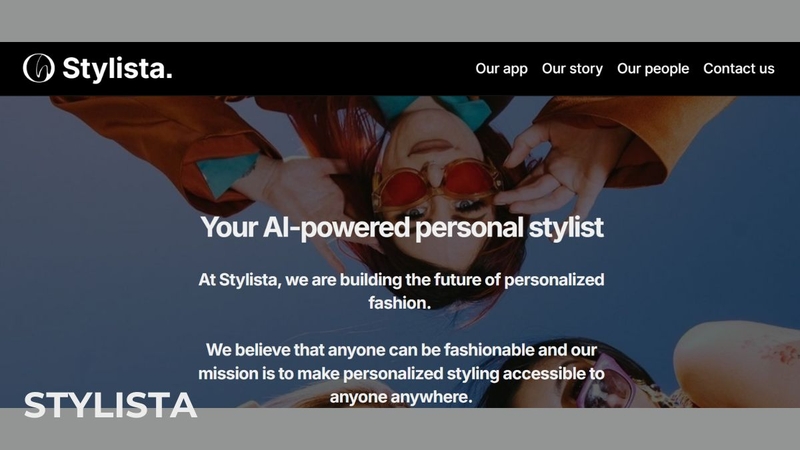Click the Your AI-powered personal stylist headline
800x450 pixels.
(402, 228)
